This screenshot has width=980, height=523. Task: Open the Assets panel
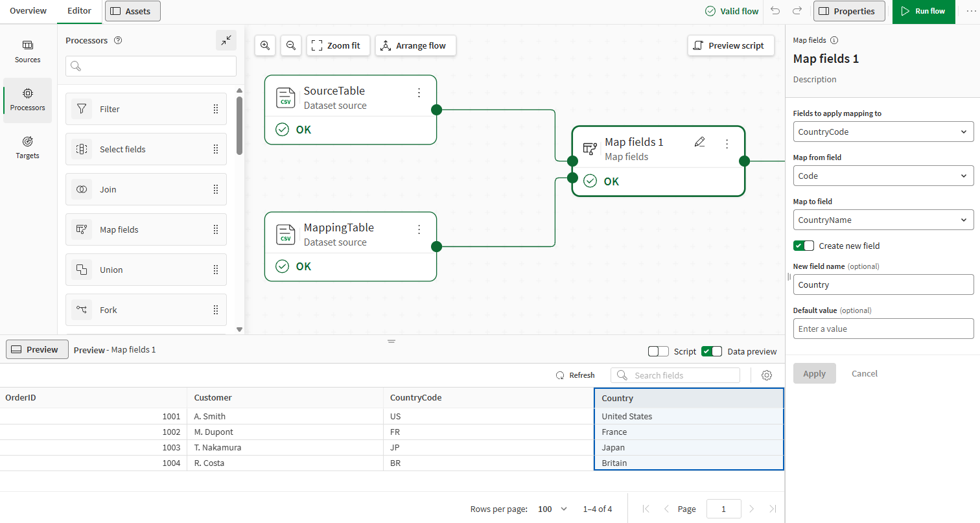(133, 11)
